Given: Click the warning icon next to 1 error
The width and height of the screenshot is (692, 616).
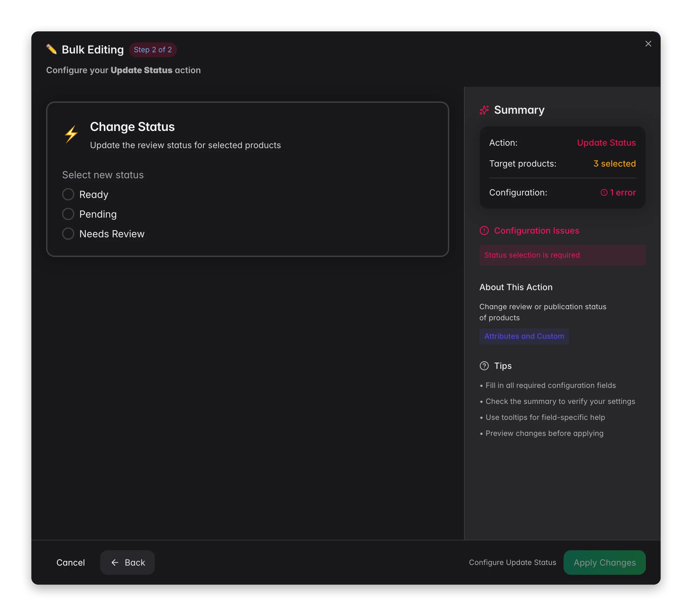Looking at the screenshot, I should tap(604, 193).
